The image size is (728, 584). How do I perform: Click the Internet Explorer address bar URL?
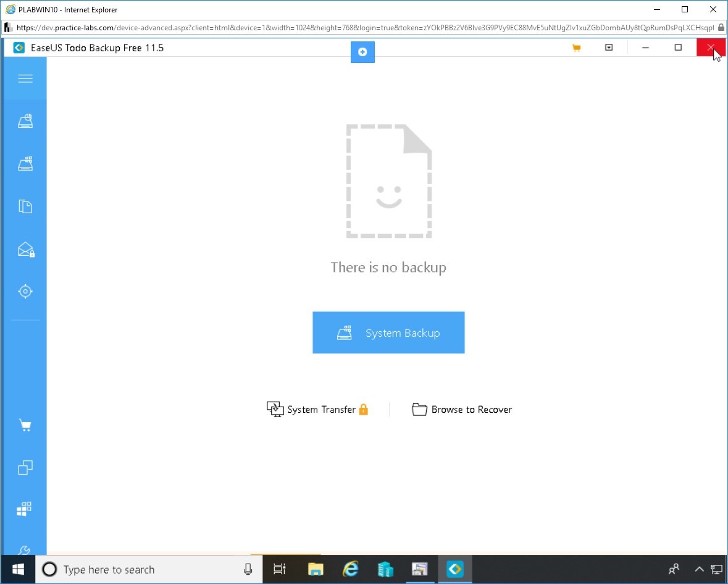[x=365, y=28]
